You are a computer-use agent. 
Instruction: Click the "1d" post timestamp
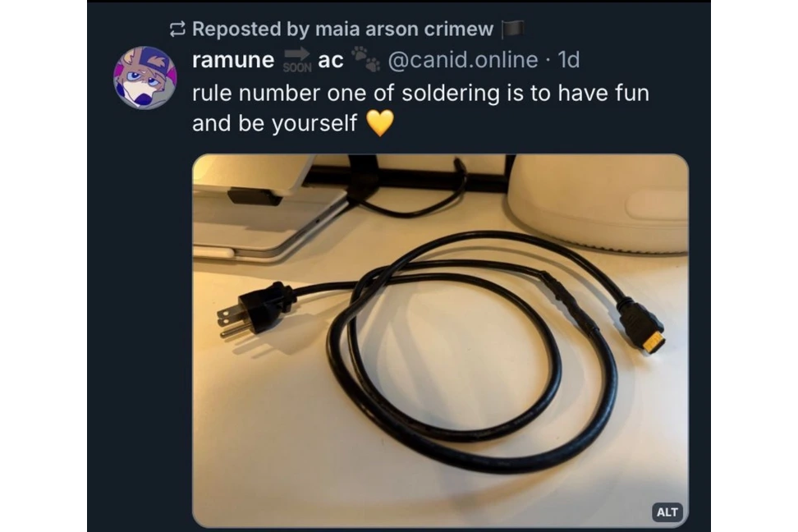click(568, 60)
